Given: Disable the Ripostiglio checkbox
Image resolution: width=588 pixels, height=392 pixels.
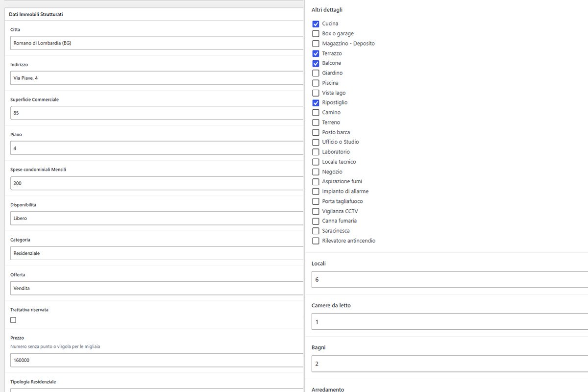Looking at the screenshot, I should click(316, 103).
